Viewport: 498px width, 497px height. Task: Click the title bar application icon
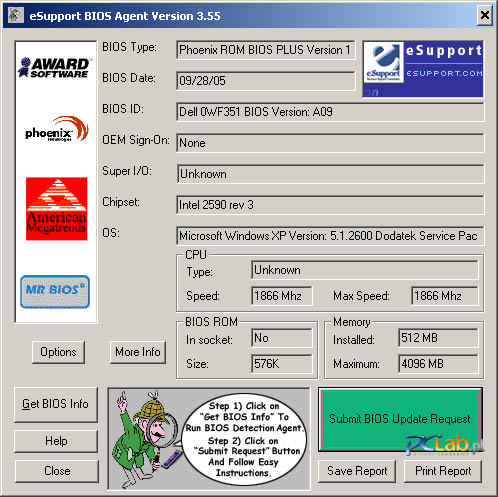coord(15,15)
